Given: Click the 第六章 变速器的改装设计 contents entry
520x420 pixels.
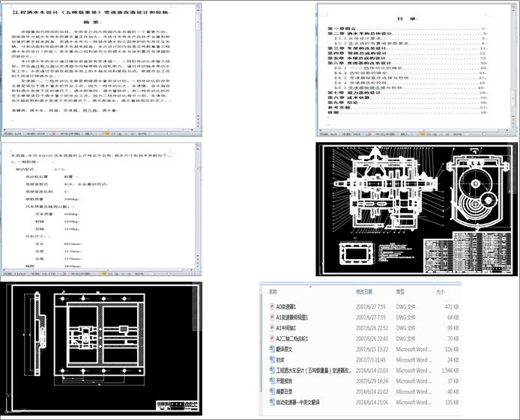Looking at the screenshot, I should [408, 63].
